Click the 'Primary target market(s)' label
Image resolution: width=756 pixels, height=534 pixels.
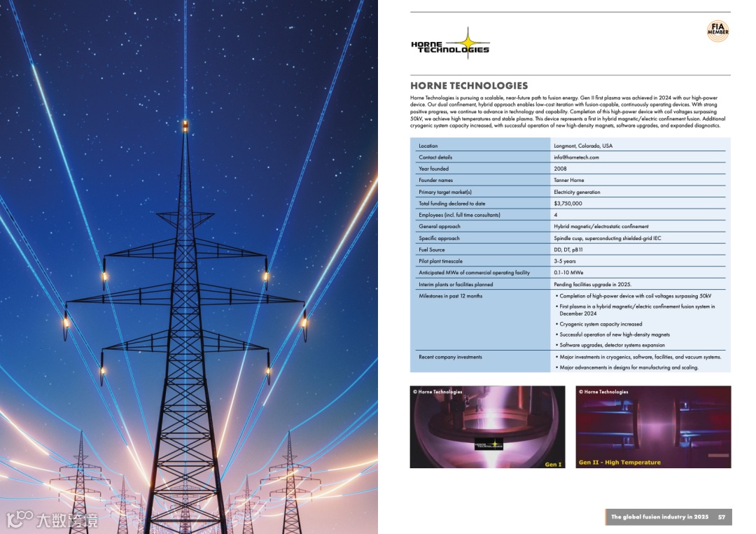click(445, 192)
